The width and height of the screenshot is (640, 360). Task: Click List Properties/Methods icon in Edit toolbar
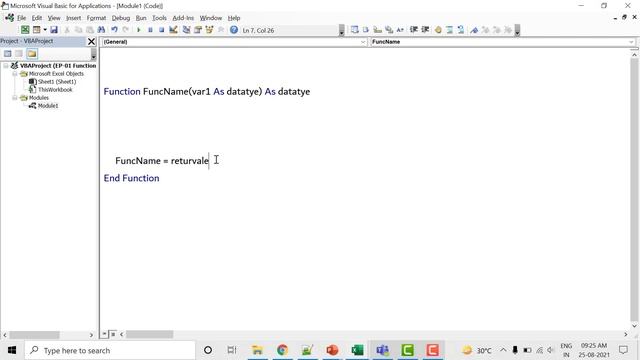point(354,30)
